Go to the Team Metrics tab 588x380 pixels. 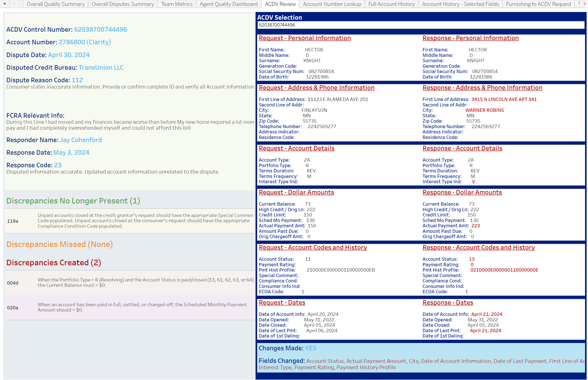coord(177,4)
